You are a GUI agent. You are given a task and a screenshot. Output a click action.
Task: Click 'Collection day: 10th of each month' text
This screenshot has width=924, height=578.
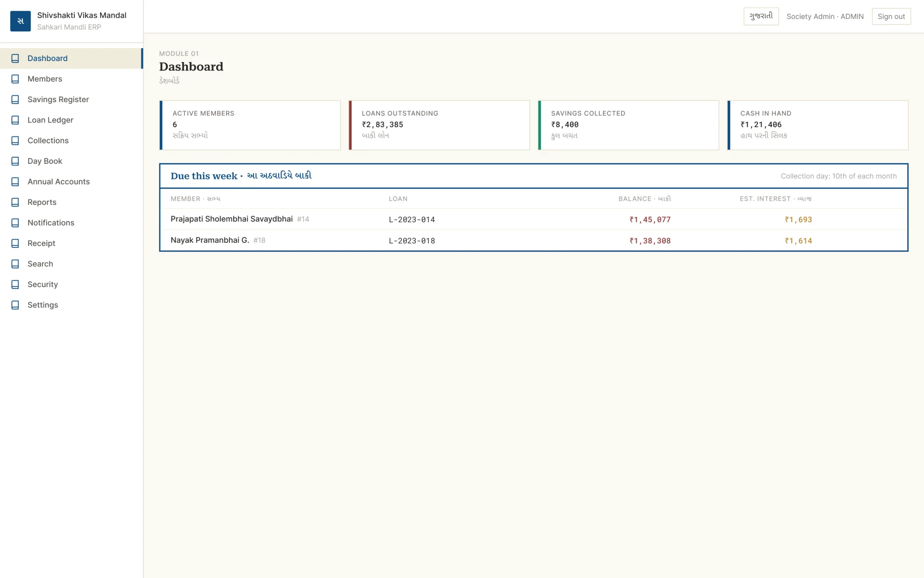click(x=839, y=176)
